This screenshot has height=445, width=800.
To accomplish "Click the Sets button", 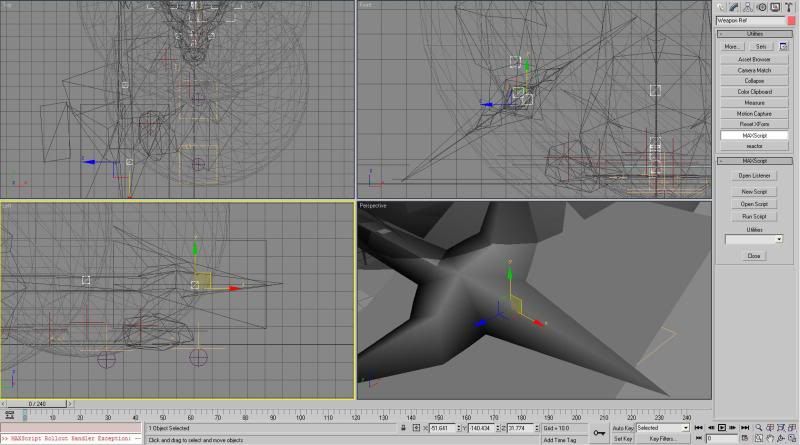I will pyautogui.click(x=761, y=46).
